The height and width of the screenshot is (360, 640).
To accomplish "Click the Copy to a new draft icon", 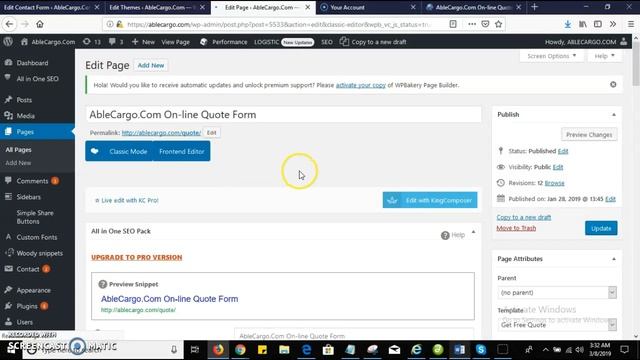I will click(x=344, y=42).
